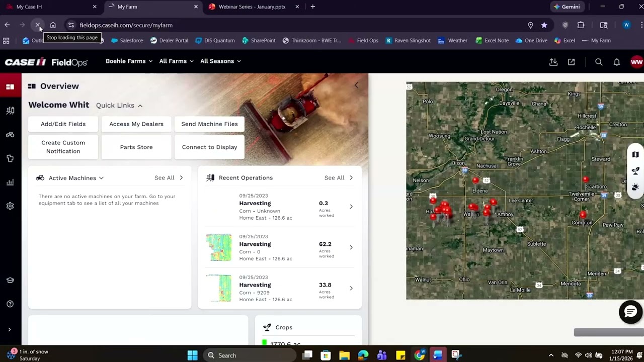Open the Dealer Portal bookmark
This screenshot has width=644, height=362.
pos(169,41)
